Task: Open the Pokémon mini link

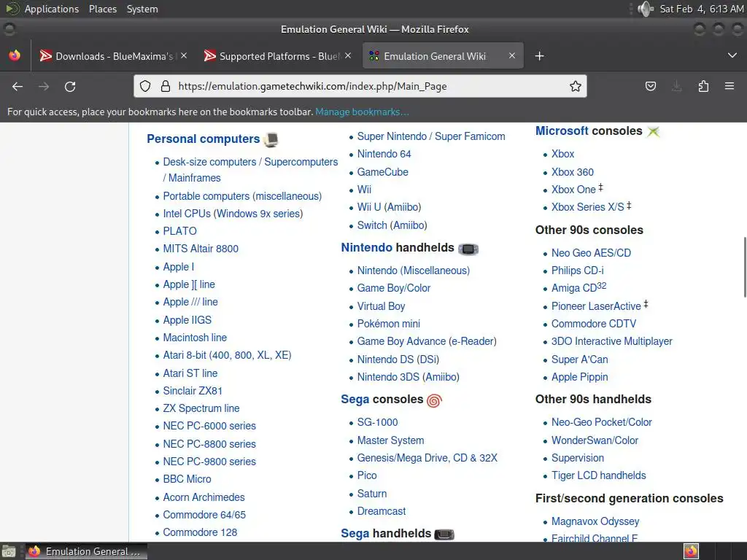Action: (389, 324)
